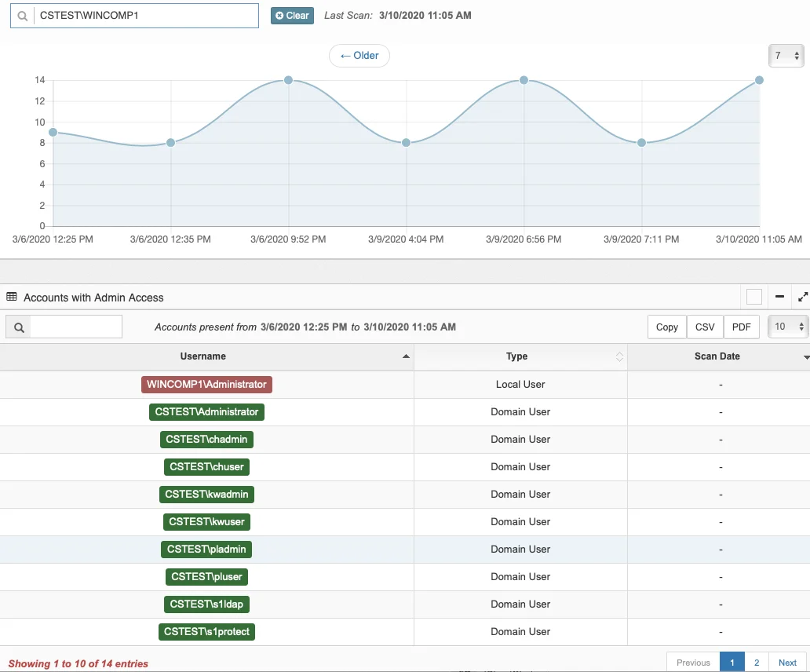Collapse the Accounts with Admin Access panel
The width and height of the screenshot is (810, 672).
(x=779, y=297)
